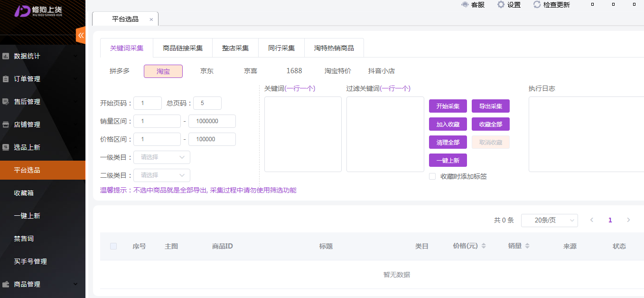Image resolution: width=644 pixels, height=298 pixels.
Task: Switch to the 整店采集 tab
Action: (235, 48)
